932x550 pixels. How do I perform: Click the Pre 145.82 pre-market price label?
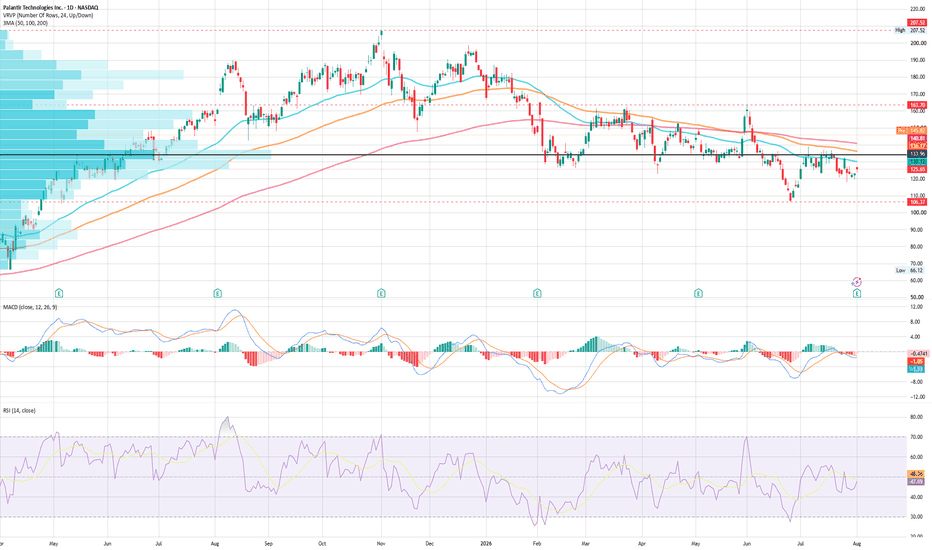pos(911,130)
